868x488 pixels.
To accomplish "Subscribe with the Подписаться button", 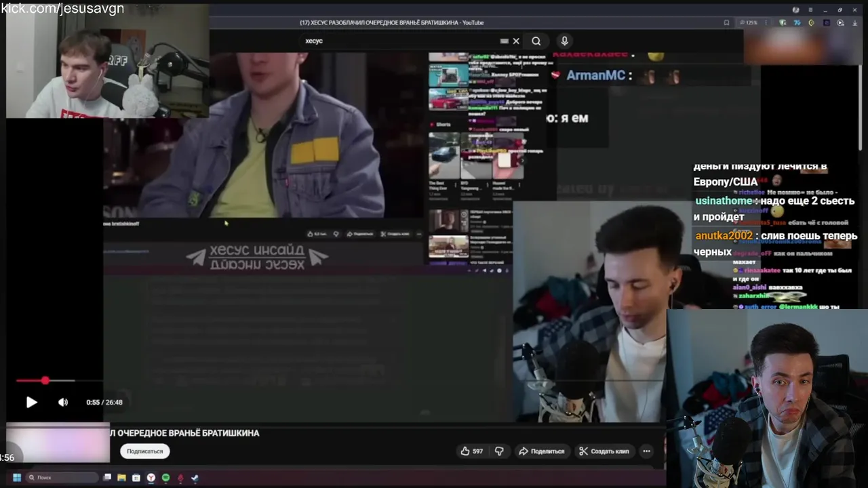I will pos(144,451).
